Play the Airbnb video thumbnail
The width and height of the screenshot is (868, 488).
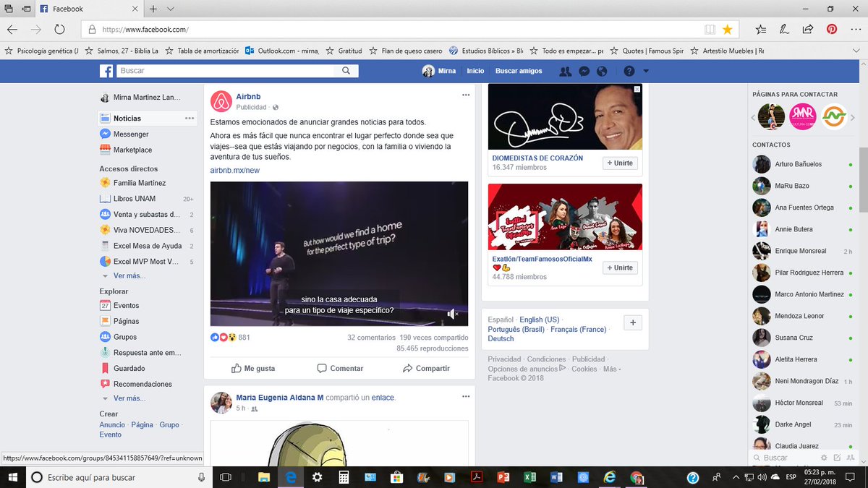pyautogui.click(x=339, y=254)
